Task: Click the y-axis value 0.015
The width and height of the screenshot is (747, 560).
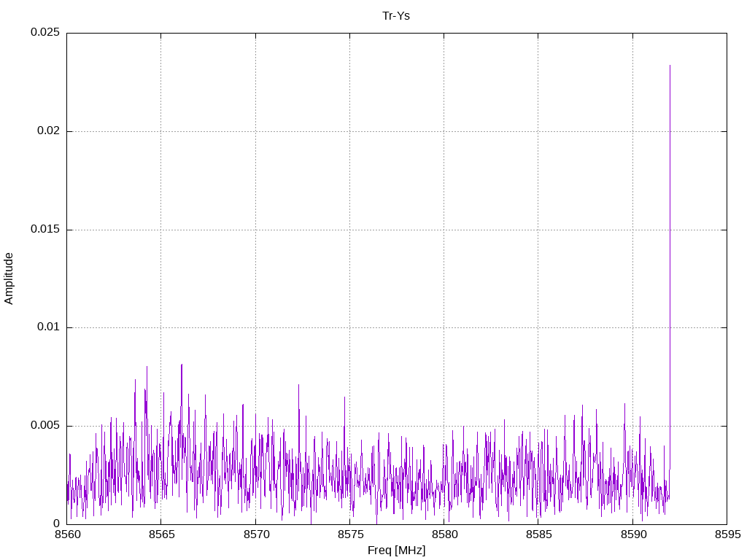Action: [x=45, y=229]
